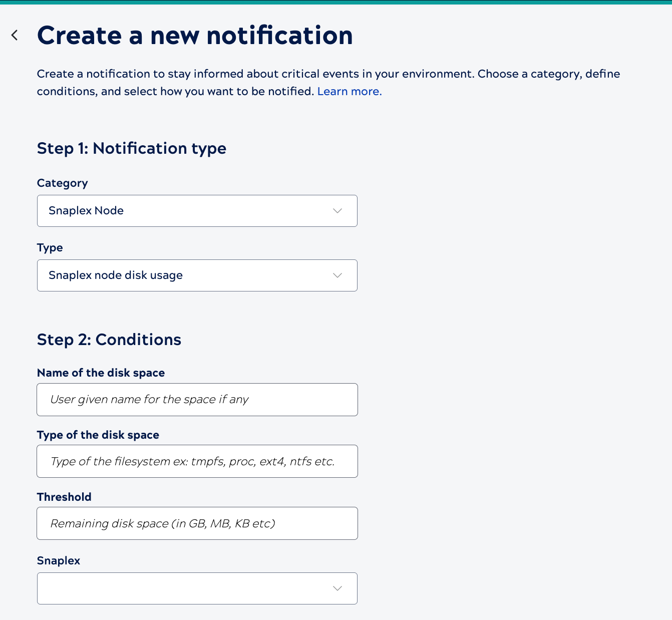
Task: Open the empty Snaplex dropdown
Action: (197, 588)
